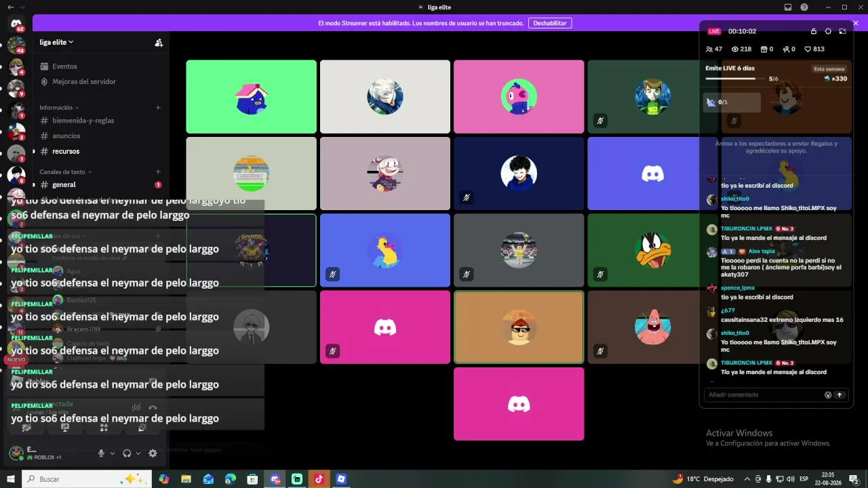Click the invite people icon beside liga elite
The height and width of the screenshot is (488, 868).
(159, 42)
